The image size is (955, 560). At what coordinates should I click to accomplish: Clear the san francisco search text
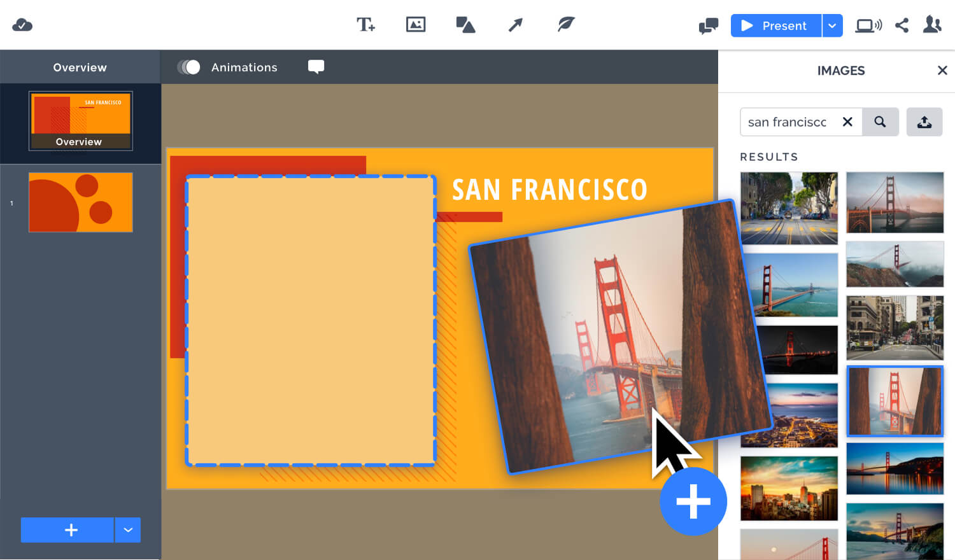coord(847,122)
